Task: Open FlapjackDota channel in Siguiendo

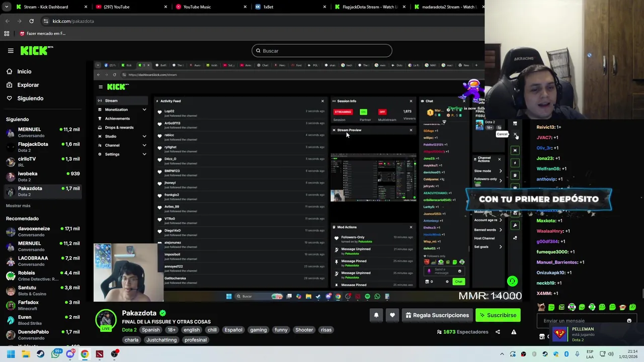Action: (43, 147)
